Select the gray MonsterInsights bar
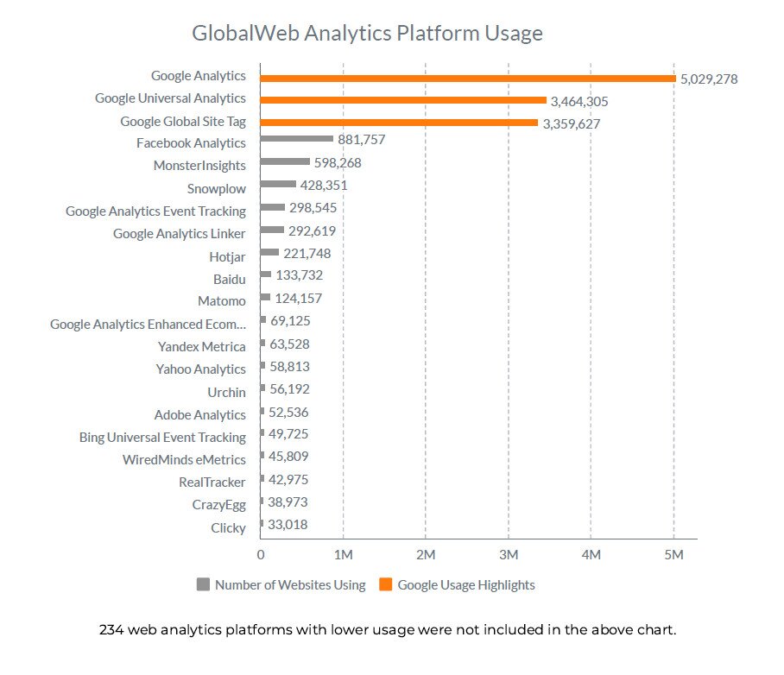 pos(285,161)
